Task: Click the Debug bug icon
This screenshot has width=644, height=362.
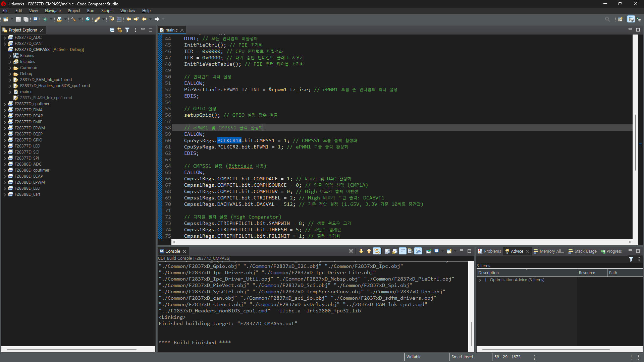Action: pos(45,19)
